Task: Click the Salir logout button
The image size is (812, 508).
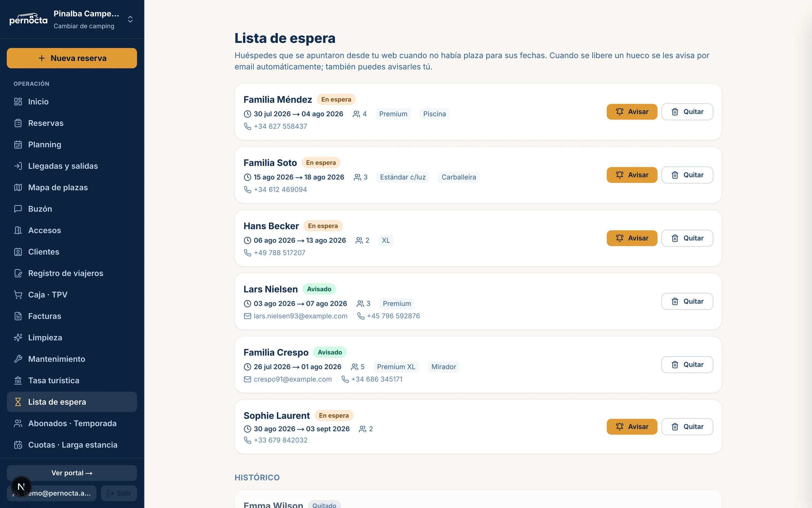Action: (119, 493)
